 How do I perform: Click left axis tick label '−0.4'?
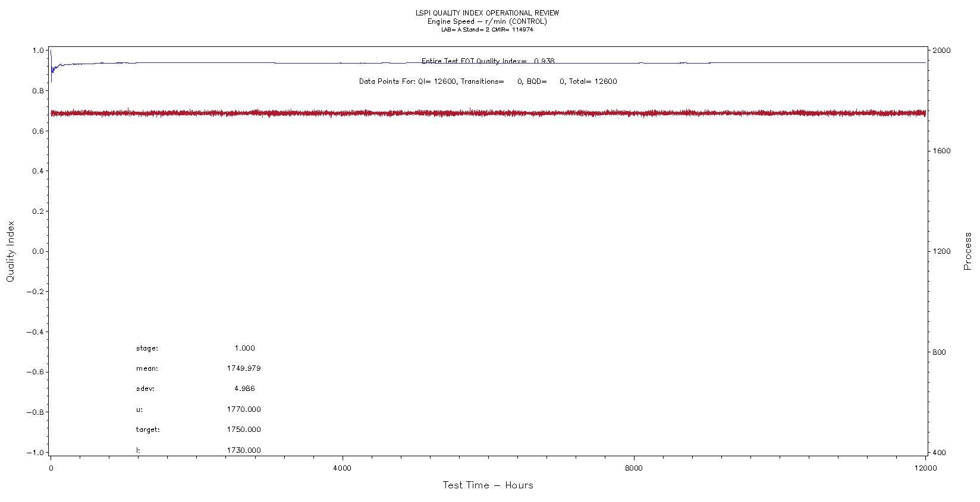pyautogui.click(x=35, y=331)
